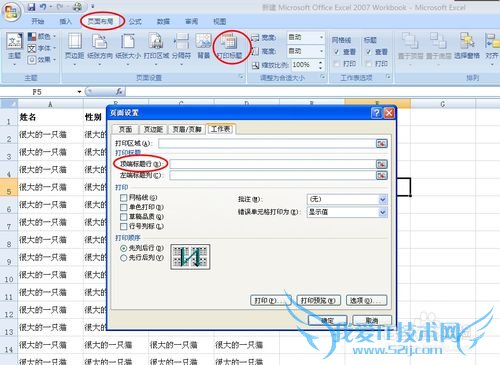Switch to the 插入 ribbon tab
The image size is (500, 365).
(66, 22)
